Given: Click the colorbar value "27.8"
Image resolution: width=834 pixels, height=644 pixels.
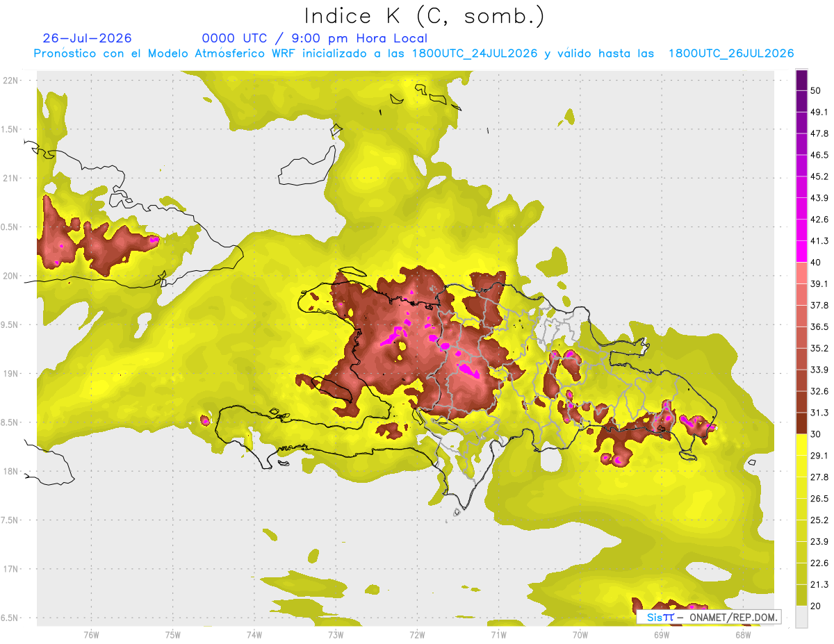Looking at the screenshot, I should (819, 477).
